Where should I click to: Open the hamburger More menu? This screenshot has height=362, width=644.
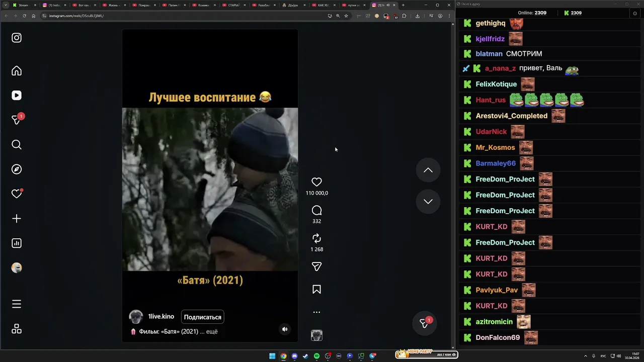pos(17,304)
